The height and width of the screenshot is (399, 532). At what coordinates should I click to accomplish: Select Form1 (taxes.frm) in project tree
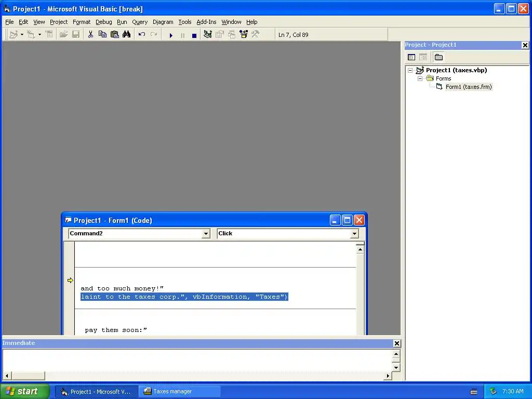(469, 87)
